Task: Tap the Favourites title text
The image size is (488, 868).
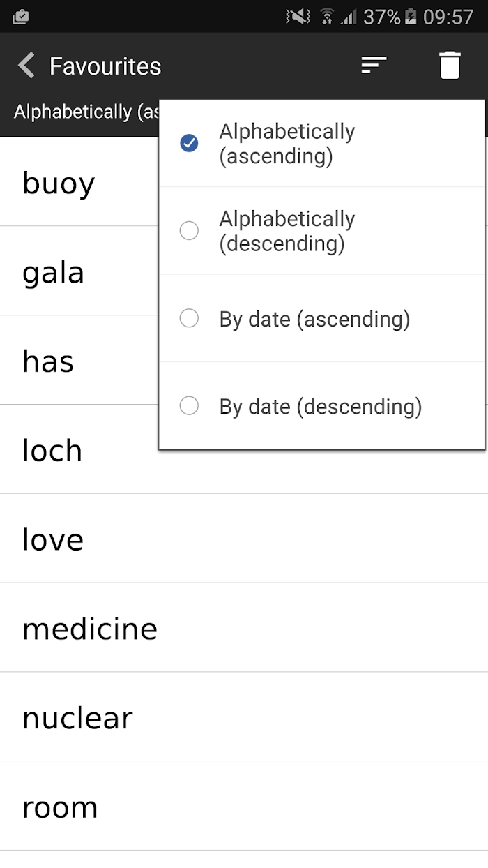Action: coord(105,66)
